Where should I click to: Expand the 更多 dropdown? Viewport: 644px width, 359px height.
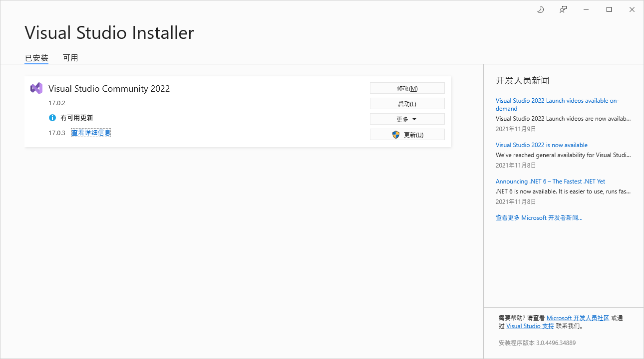pyautogui.click(x=407, y=119)
